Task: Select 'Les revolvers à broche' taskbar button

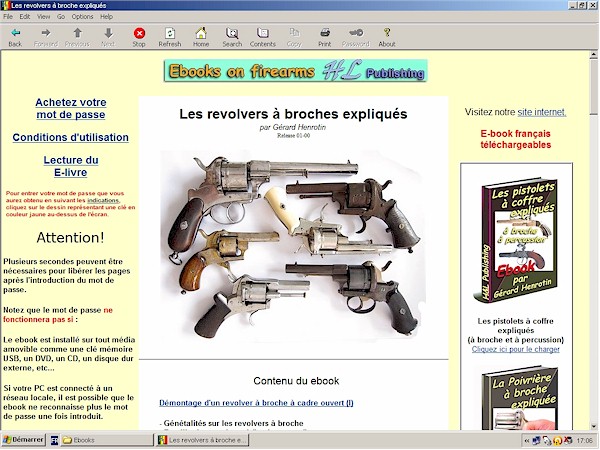Action: tap(202, 440)
